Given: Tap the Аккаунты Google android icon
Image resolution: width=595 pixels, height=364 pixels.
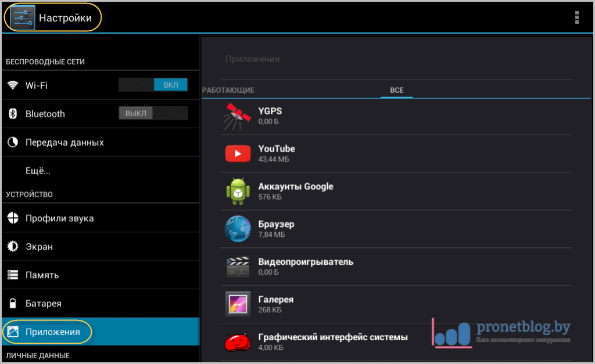Looking at the screenshot, I should point(237,192).
